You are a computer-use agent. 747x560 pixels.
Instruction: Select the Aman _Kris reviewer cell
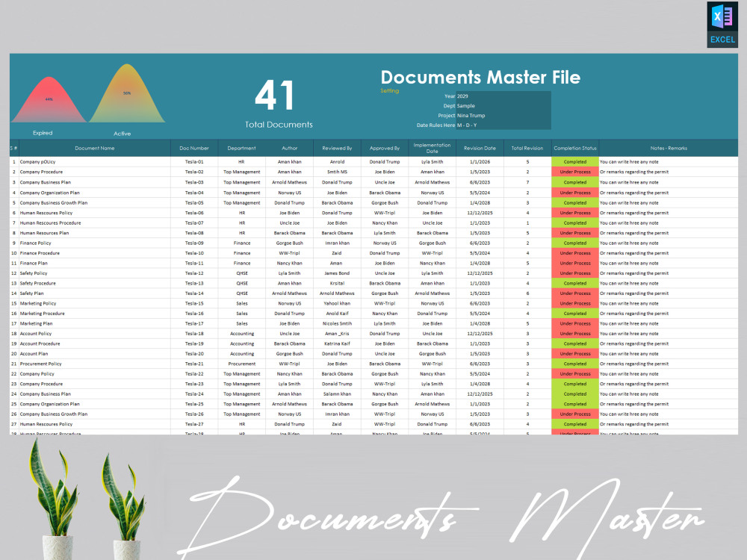click(337, 333)
